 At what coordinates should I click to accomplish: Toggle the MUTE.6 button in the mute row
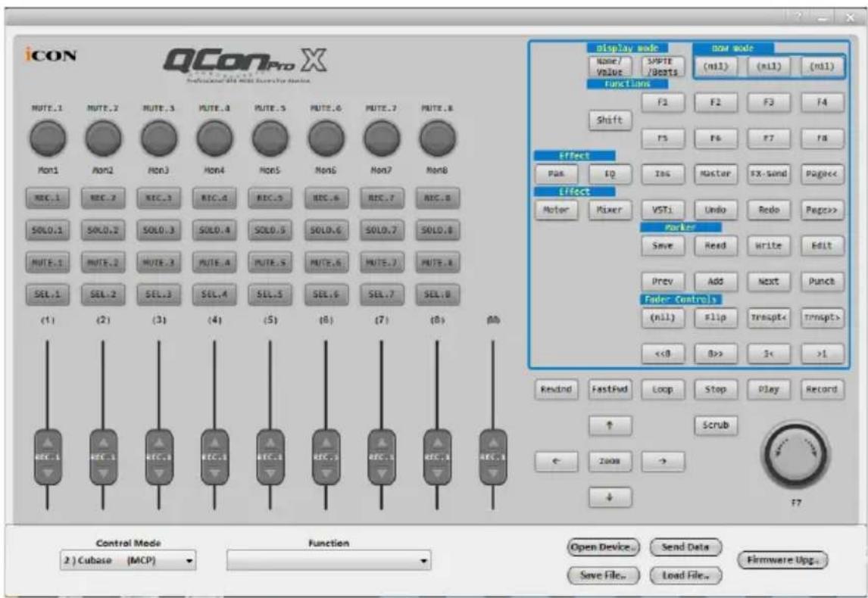(x=326, y=262)
